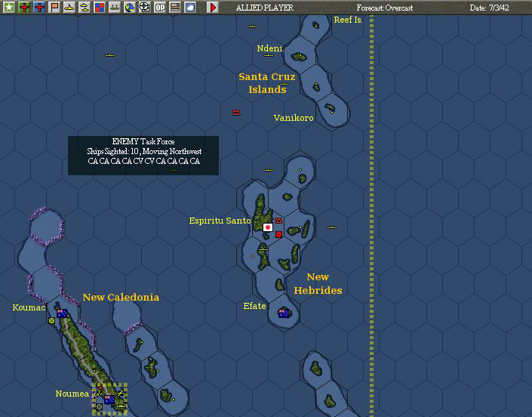Select the yellow ship near Ndeni label
This screenshot has width=532, height=417.
tap(269, 55)
